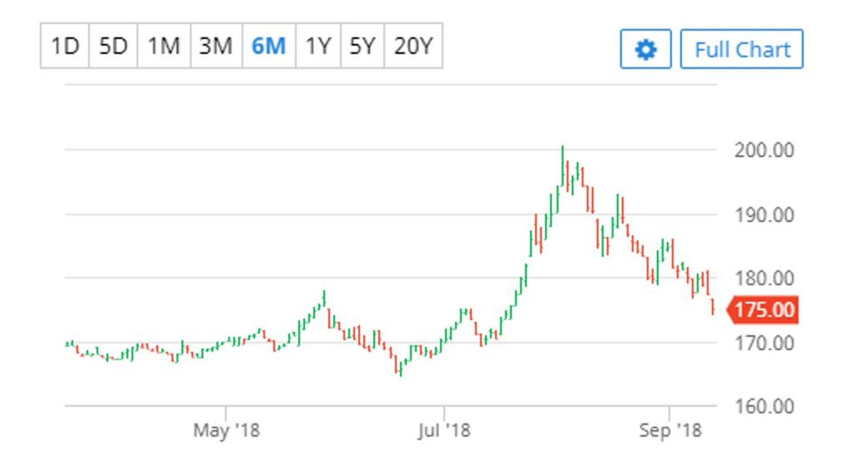
Task: Show the 20Y price history
Action: 413,46
